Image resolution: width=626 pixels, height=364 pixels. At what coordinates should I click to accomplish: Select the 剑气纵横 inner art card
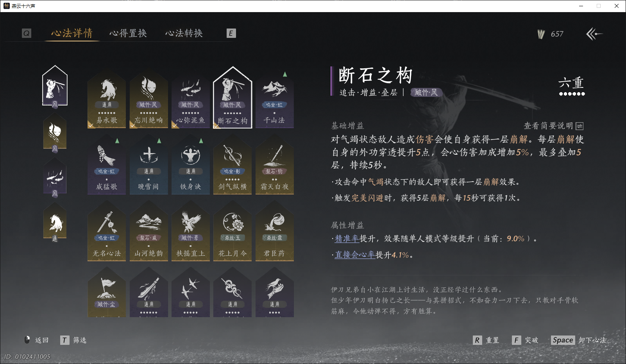(233, 165)
